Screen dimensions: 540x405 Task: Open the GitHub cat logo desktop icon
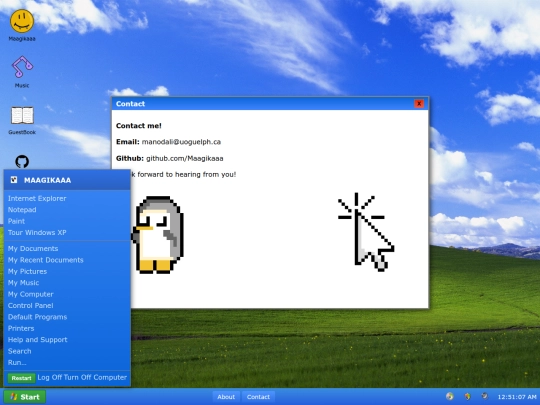point(22,161)
